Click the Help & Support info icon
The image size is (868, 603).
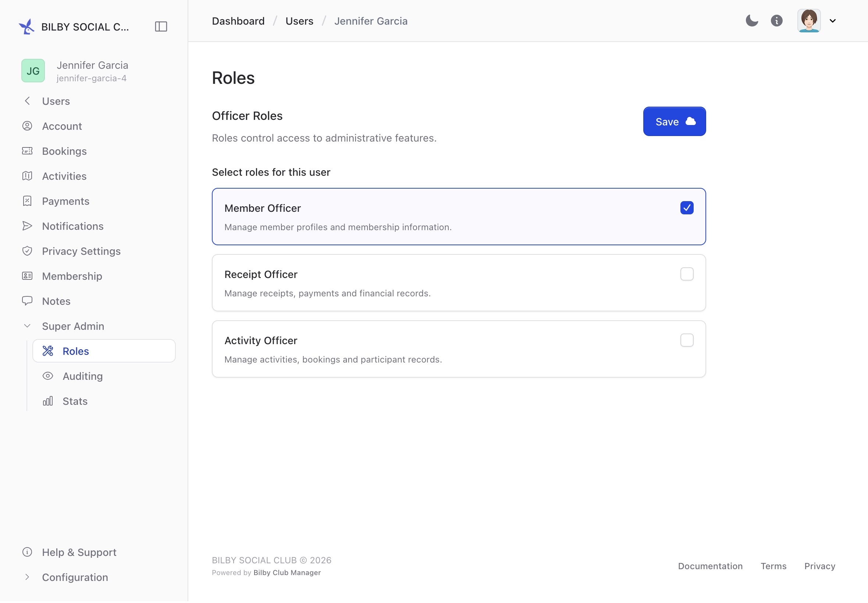pos(27,552)
